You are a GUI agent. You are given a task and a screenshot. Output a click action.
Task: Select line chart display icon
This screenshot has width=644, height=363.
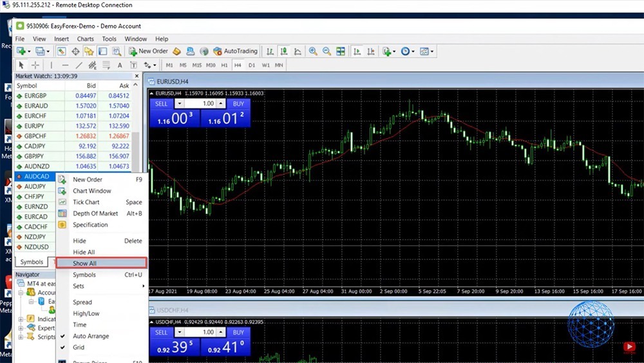(x=298, y=52)
